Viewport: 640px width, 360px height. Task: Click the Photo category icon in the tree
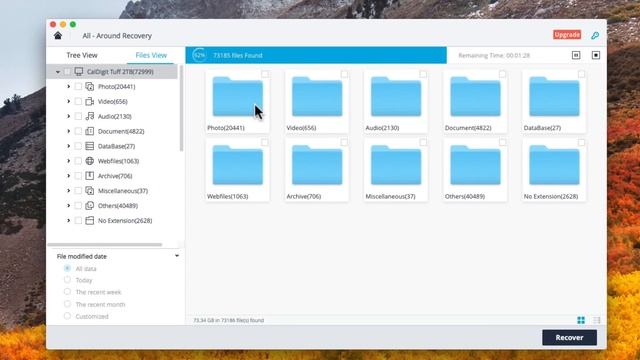click(90, 87)
